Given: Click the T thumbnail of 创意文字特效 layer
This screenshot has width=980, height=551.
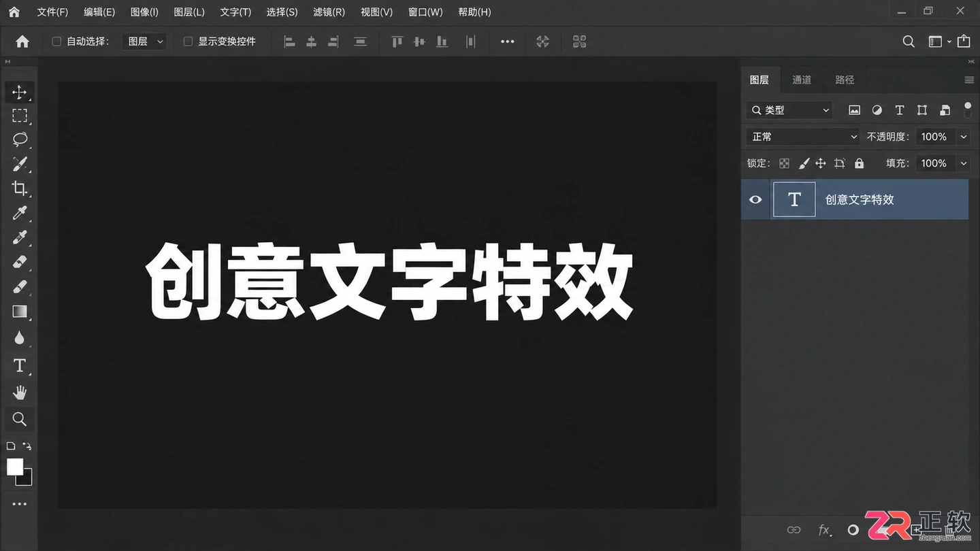Looking at the screenshot, I should (794, 199).
